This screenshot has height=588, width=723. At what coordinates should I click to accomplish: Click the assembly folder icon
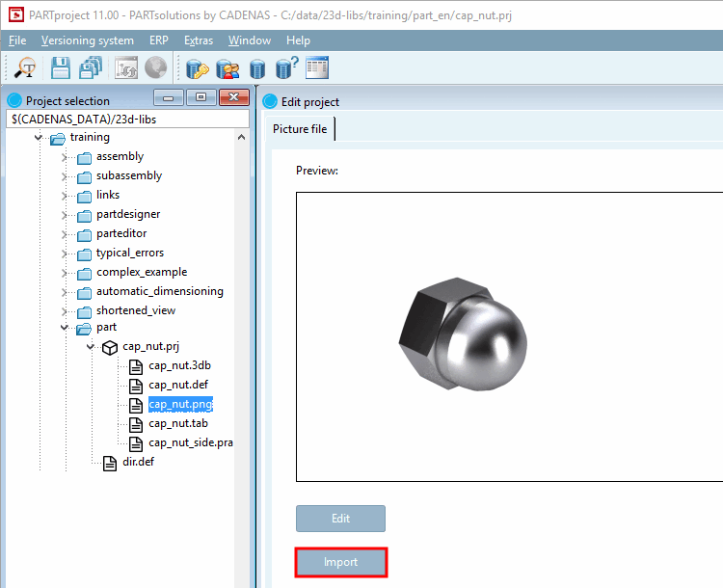click(x=85, y=158)
